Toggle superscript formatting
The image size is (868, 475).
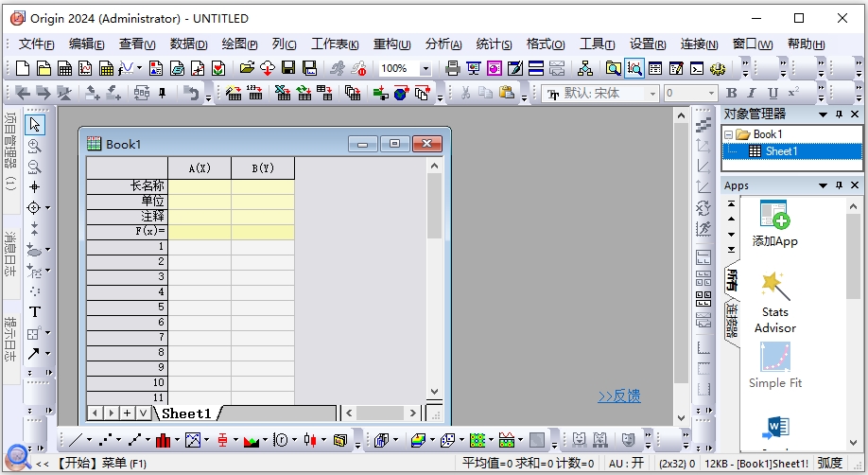[793, 93]
